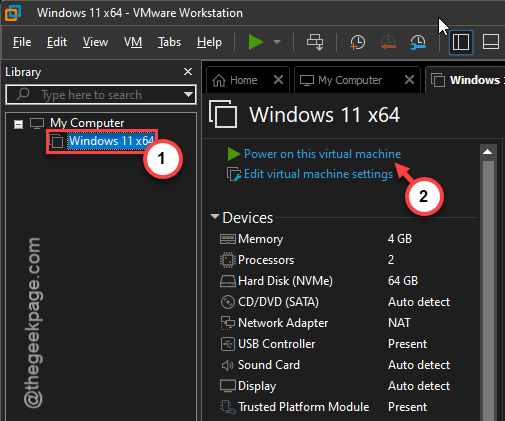Click the Memory device icon

[x=228, y=239]
